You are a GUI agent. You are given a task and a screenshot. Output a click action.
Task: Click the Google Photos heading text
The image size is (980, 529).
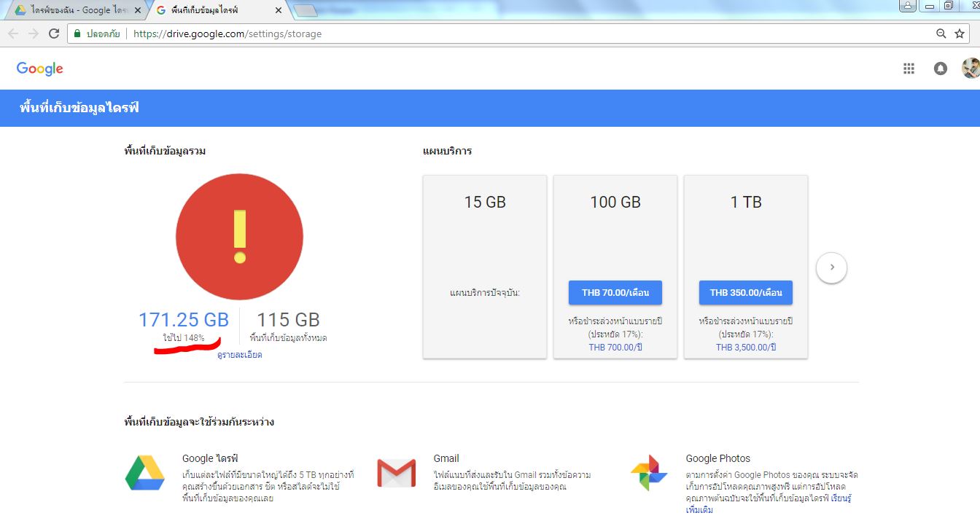[x=718, y=458]
